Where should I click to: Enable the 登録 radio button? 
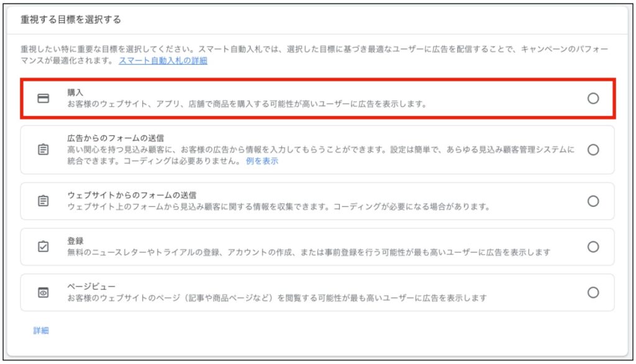[593, 247]
